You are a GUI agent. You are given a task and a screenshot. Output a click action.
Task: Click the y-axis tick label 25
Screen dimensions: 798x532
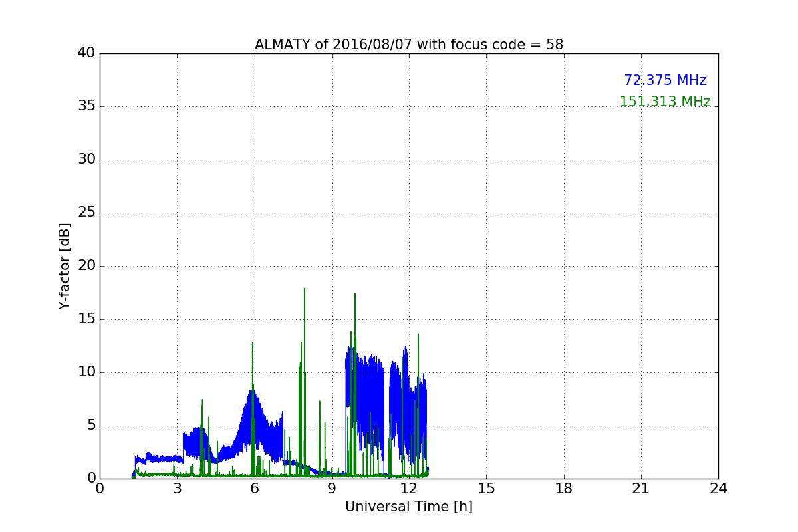click(x=86, y=213)
